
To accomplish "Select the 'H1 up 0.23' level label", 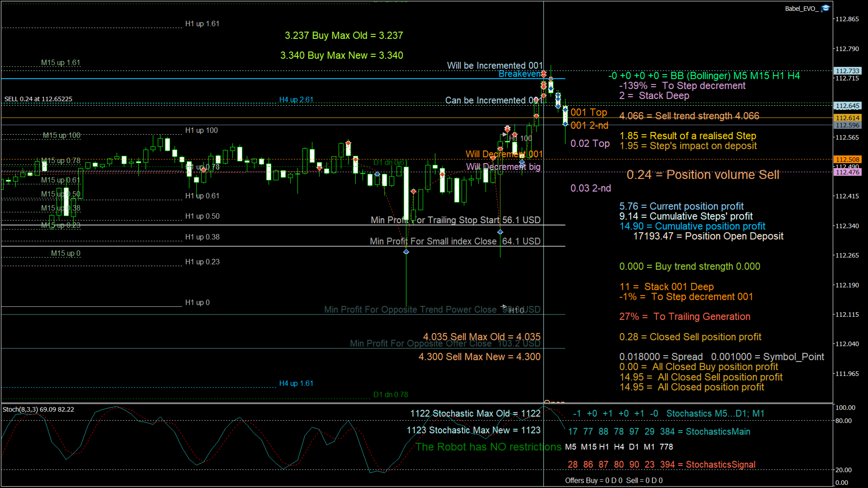I will pos(202,262).
